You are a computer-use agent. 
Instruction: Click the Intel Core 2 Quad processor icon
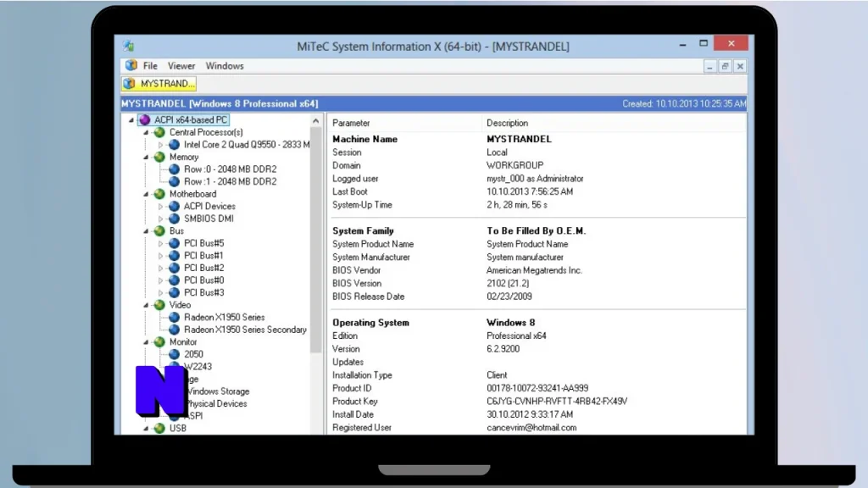click(x=174, y=144)
